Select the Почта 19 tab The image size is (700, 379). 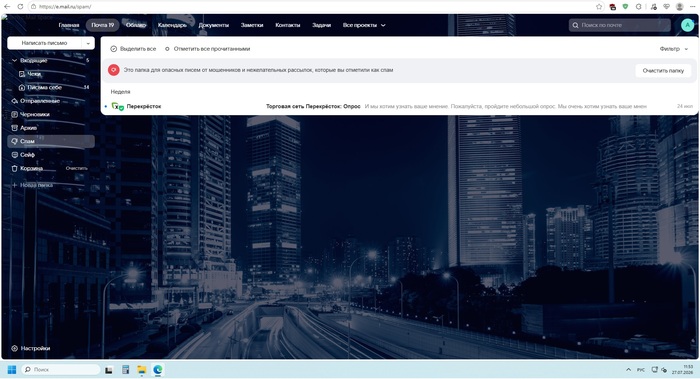click(103, 25)
